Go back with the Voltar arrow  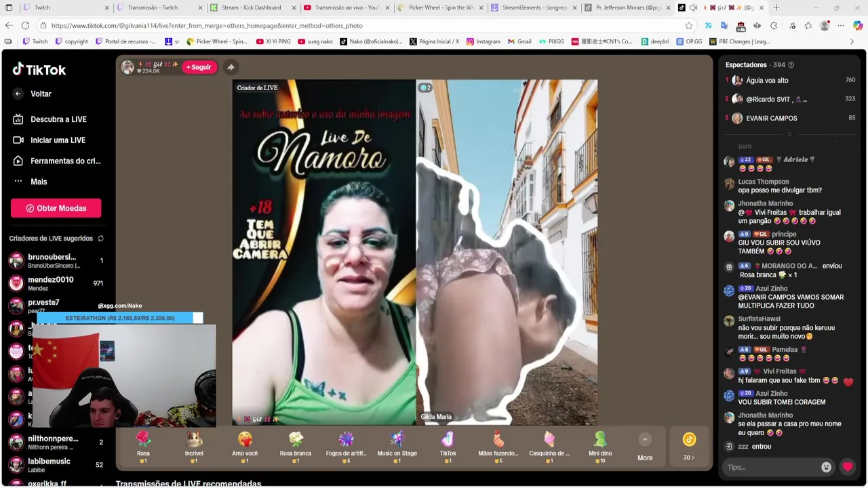(x=18, y=94)
